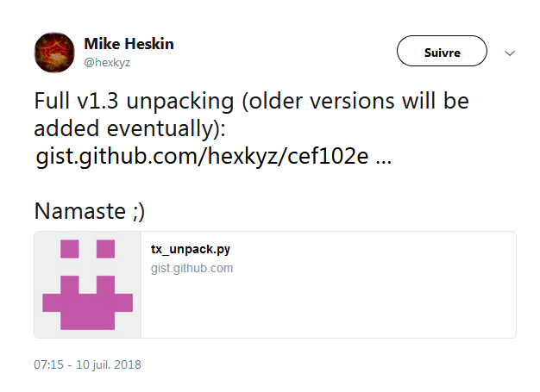Click the 10 juil. 2018 date
540x392 pixels.
tap(107, 364)
